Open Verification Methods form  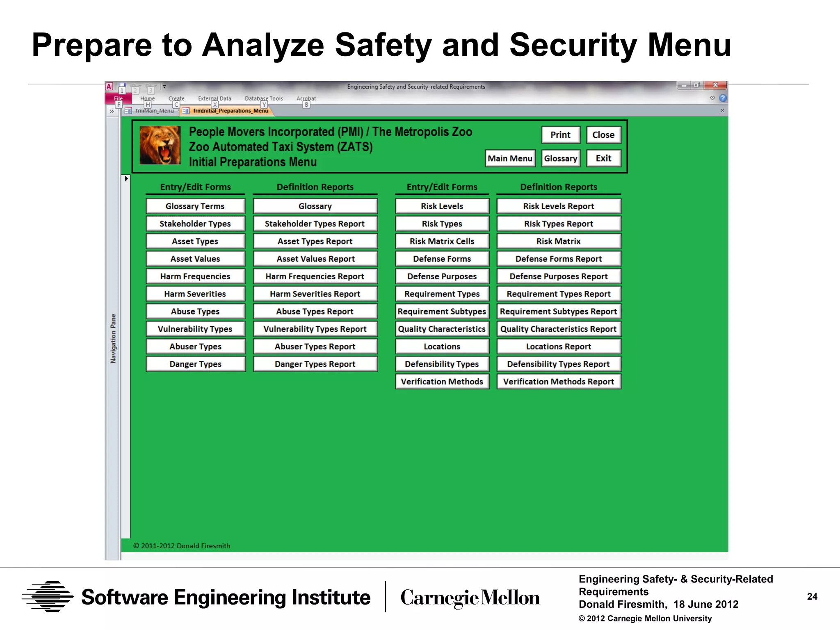(442, 382)
